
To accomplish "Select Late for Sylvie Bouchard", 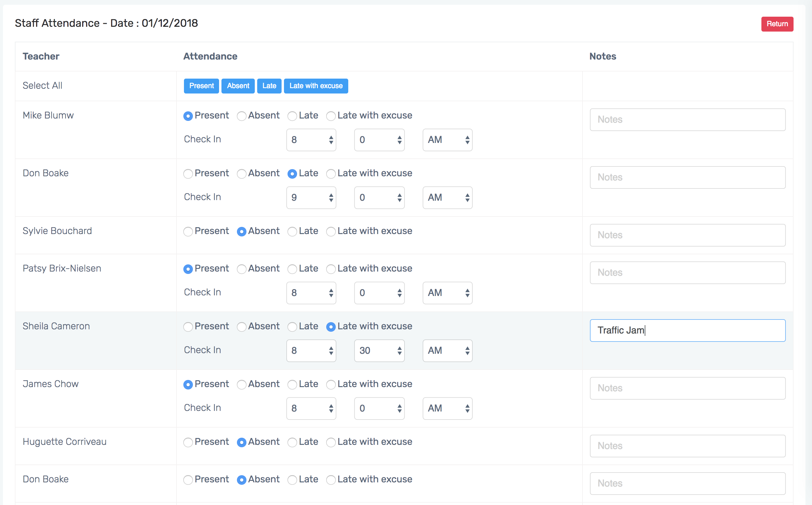I will tap(292, 231).
